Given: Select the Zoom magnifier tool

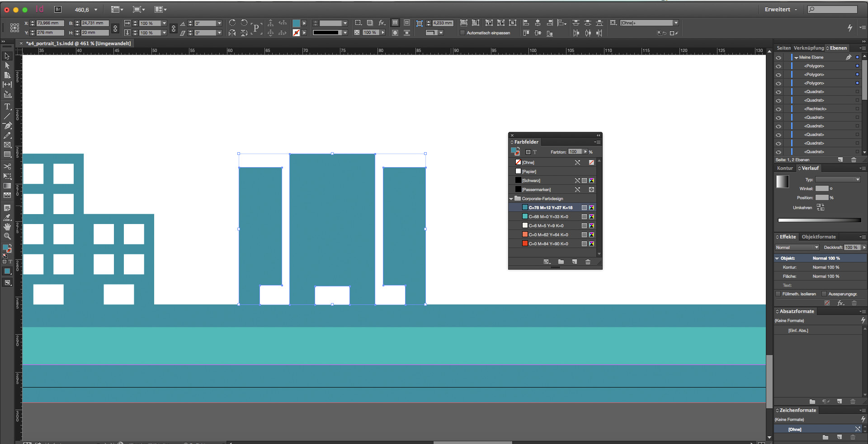Looking at the screenshot, I should point(7,236).
